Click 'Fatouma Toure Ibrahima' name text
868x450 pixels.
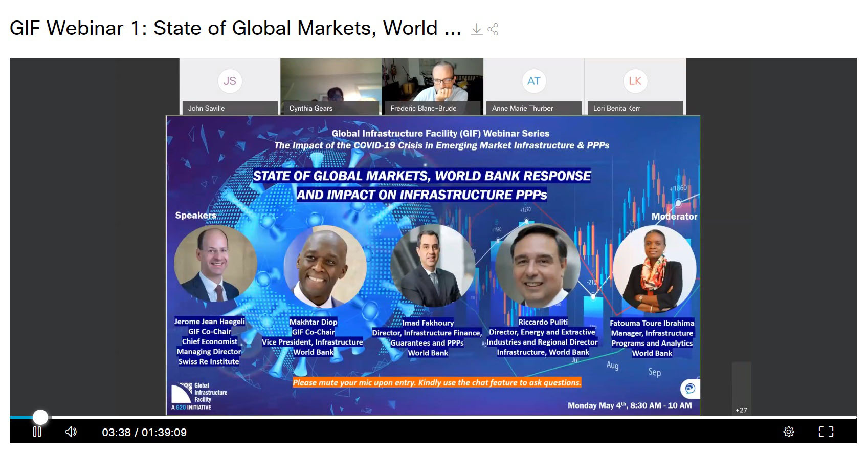point(652,323)
